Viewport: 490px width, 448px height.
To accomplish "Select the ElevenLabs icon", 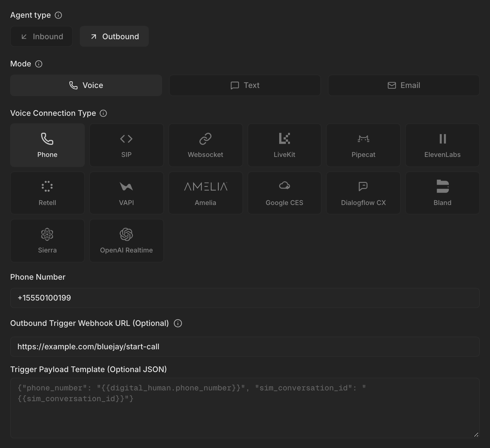I will point(443,139).
